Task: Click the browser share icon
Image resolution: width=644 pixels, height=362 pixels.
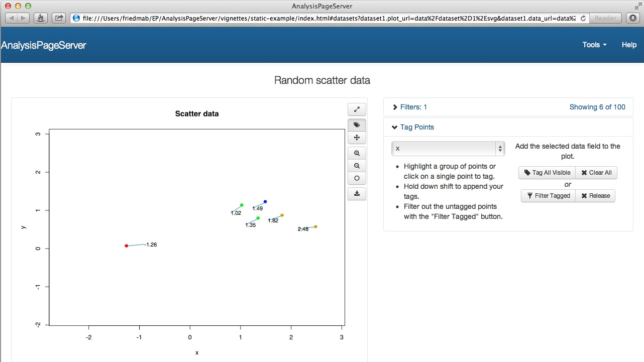Action: tap(59, 18)
